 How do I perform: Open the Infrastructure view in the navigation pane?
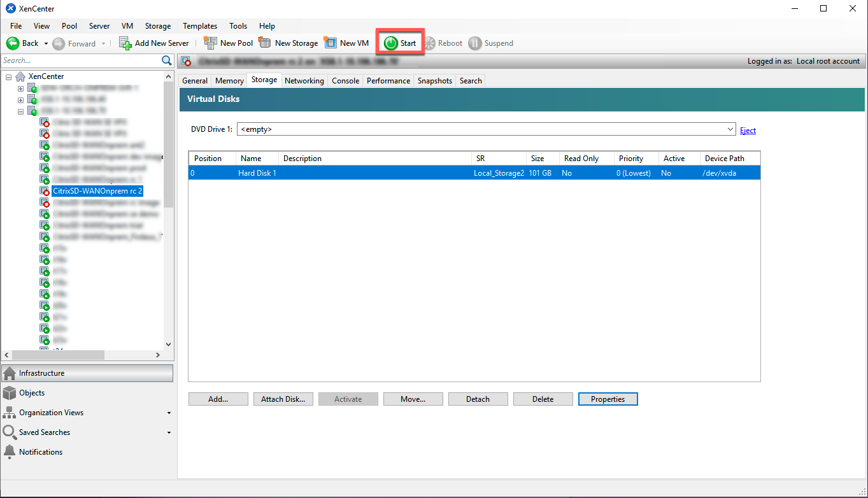coord(87,373)
